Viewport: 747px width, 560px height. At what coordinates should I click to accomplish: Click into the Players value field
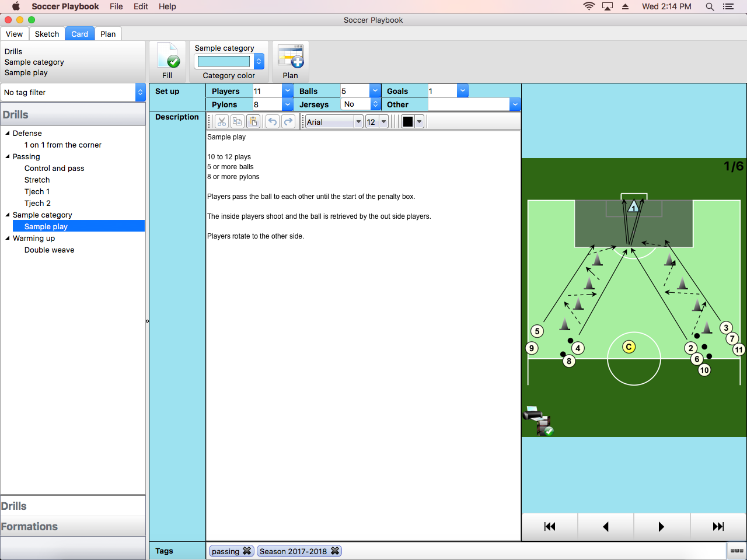pyautogui.click(x=268, y=91)
